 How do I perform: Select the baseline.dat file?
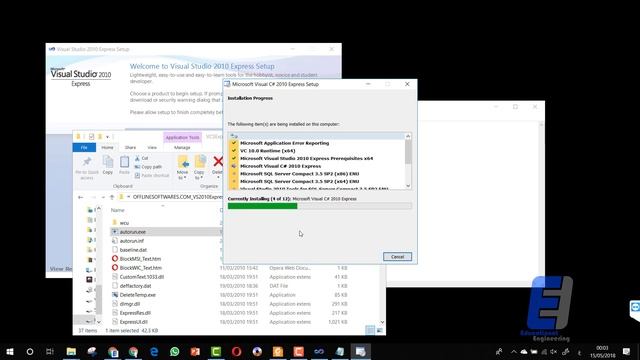(x=133, y=250)
